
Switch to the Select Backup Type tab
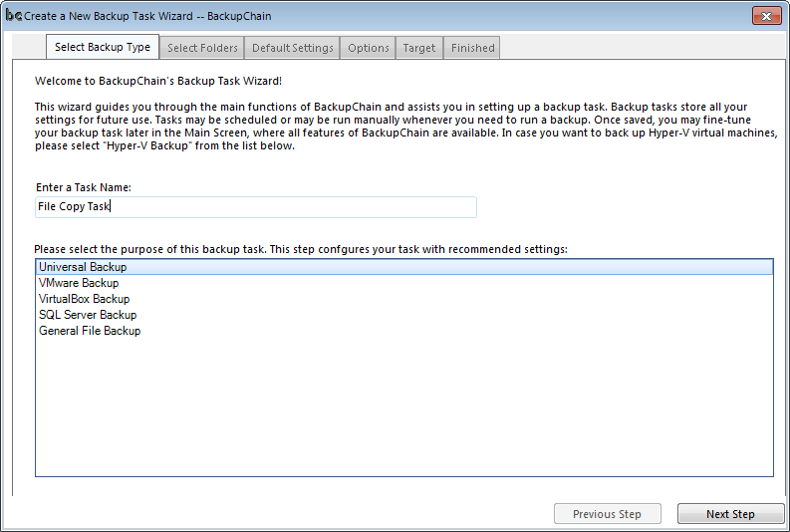tap(103, 47)
